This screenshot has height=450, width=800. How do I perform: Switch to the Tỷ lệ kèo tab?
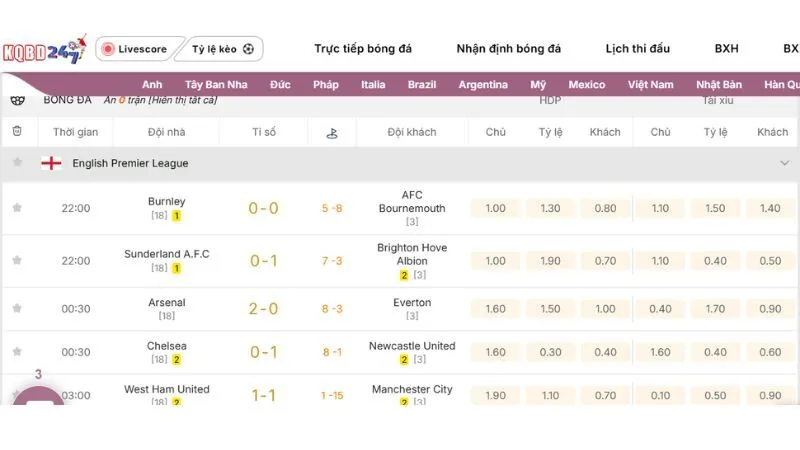(x=222, y=49)
